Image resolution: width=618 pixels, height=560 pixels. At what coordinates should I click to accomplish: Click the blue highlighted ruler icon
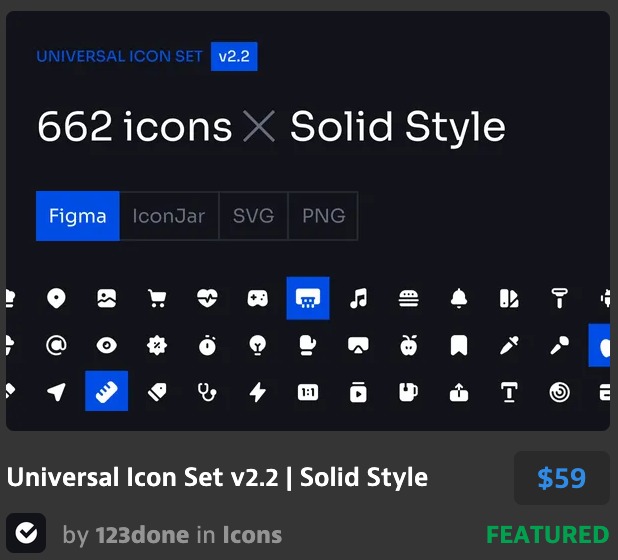tap(106, 391)
